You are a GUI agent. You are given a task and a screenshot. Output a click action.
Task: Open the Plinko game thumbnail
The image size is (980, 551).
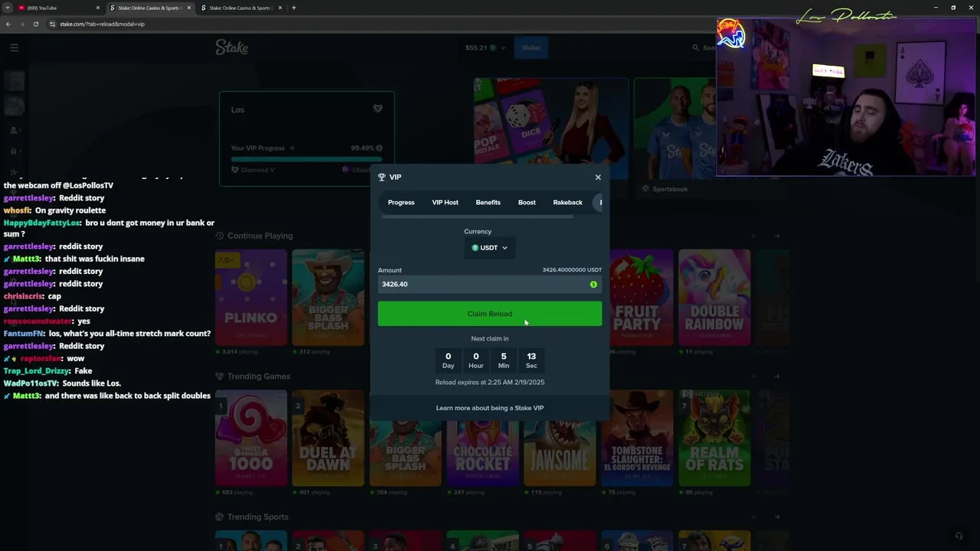pyautogui.click(x=251, y=298)
